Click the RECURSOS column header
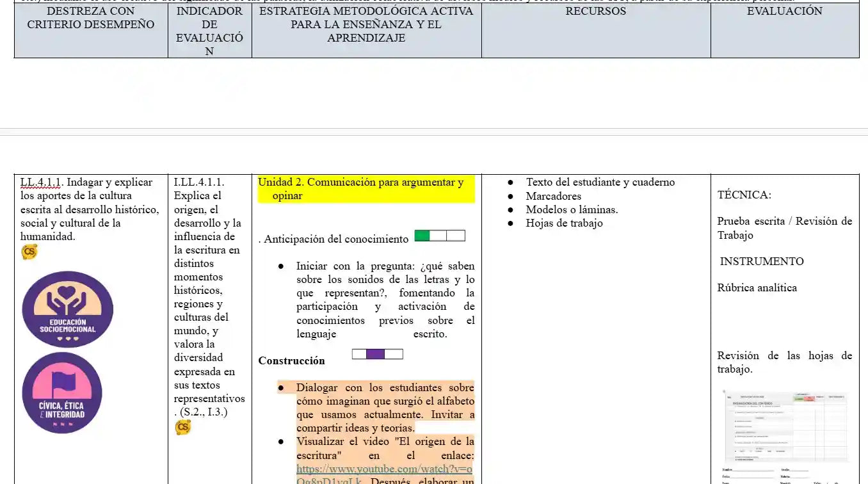This screenshot has height=484, width=868. (x=595, y=12)
